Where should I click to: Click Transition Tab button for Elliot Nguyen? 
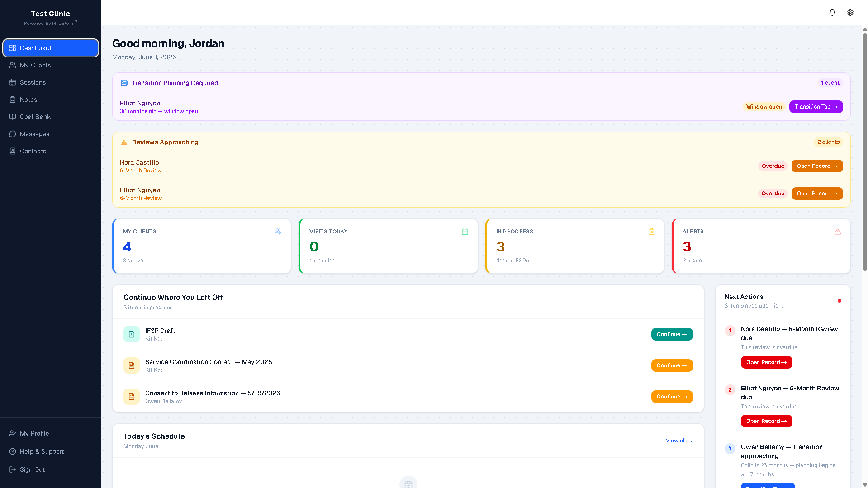(816, 107)
